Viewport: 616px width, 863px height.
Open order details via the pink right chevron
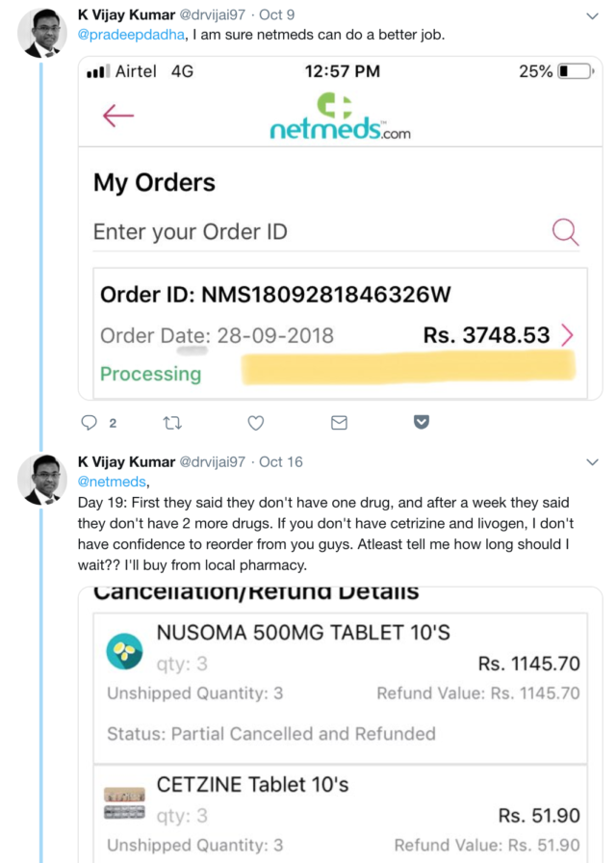567,335
